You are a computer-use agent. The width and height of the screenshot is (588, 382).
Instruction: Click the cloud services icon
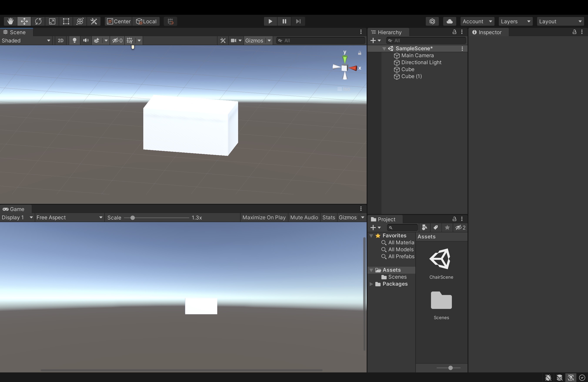(x=449, y=21)
